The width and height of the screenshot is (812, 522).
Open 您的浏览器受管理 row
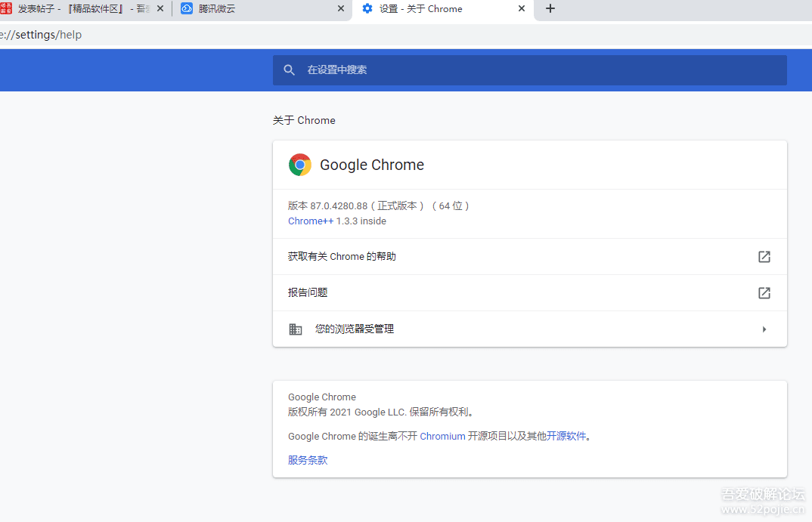pos(530,329)
